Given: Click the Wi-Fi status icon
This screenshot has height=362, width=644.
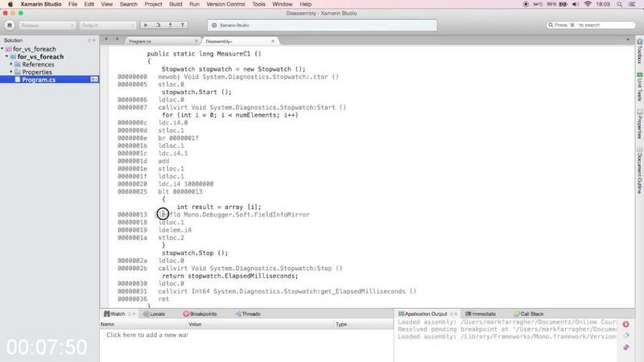Looking at the screenshot, I should [x=588, y=4].
